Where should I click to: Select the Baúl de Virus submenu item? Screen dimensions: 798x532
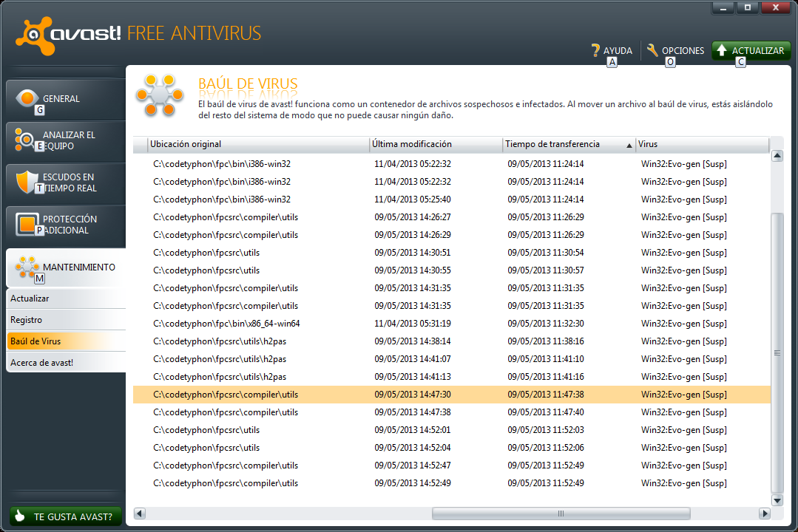point(66,341)
